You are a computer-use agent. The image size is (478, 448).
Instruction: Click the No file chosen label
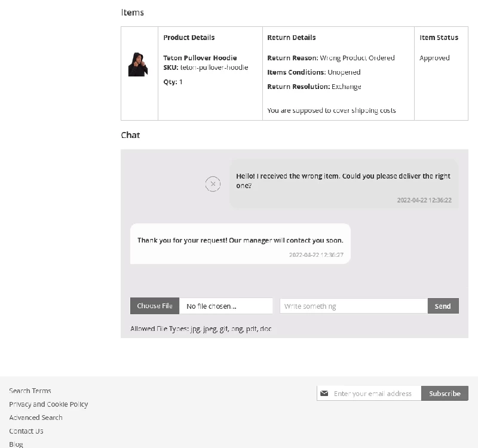tap(212, 306)
